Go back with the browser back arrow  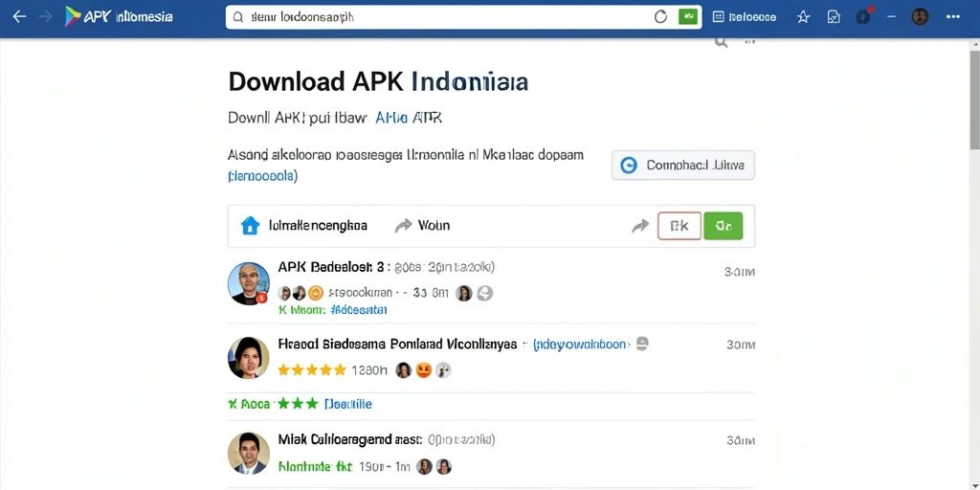pos(19,17)
